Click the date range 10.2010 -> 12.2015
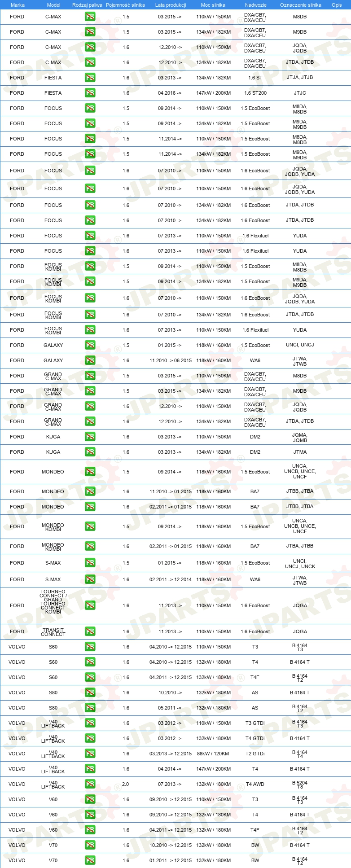The width and height of the screenshot is (351, 868). pos(171,845)
